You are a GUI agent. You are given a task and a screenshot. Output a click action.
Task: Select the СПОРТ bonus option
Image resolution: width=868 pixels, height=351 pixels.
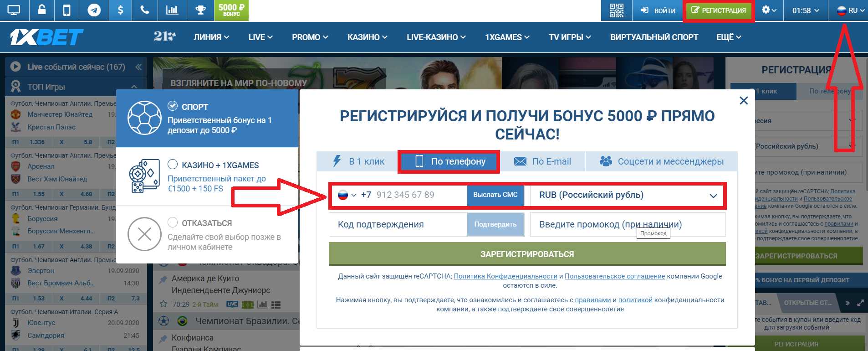coord(207,118)
